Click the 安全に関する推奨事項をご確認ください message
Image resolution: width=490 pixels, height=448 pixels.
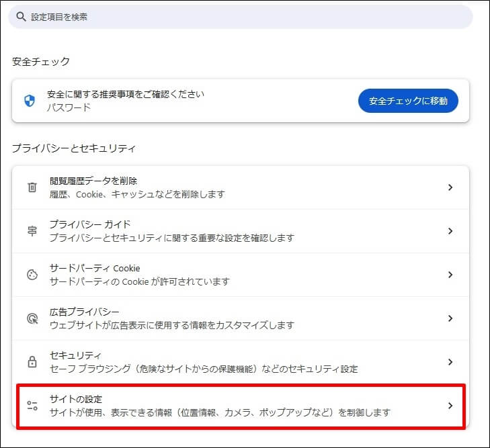tap(125, 95)
